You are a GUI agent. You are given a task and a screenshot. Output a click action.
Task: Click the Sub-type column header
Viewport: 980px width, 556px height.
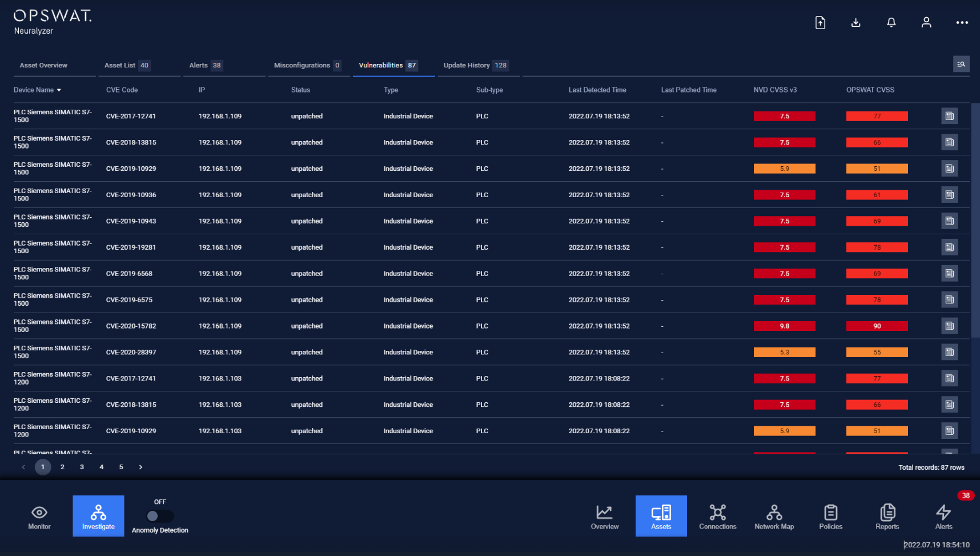pos(489,90)
